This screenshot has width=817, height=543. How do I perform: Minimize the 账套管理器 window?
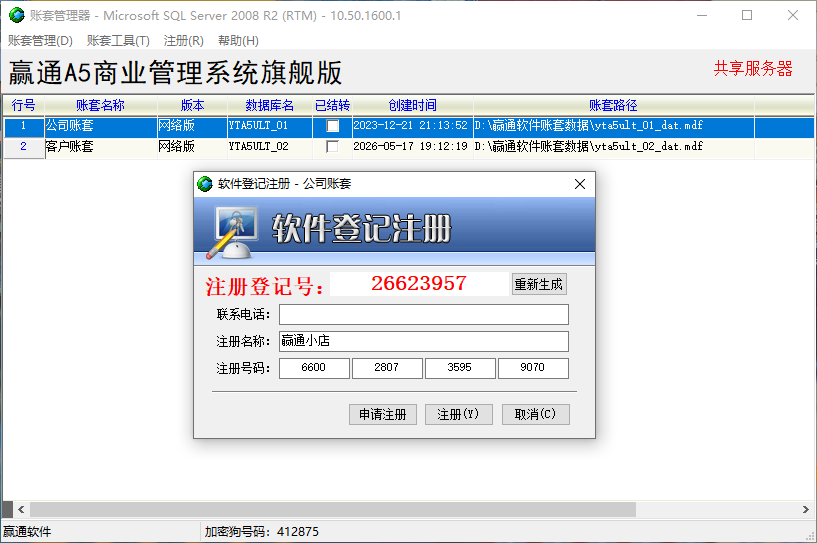702,15
